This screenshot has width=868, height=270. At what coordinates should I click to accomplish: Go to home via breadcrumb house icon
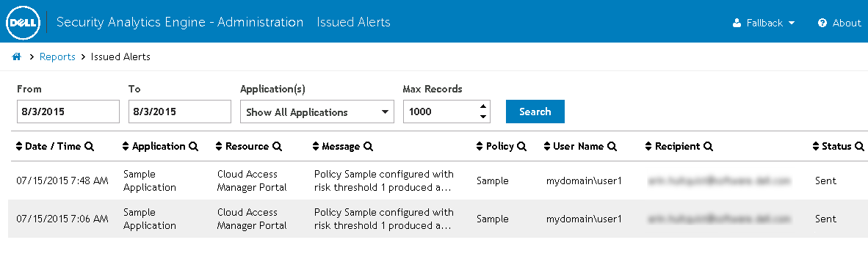(17, 56)
